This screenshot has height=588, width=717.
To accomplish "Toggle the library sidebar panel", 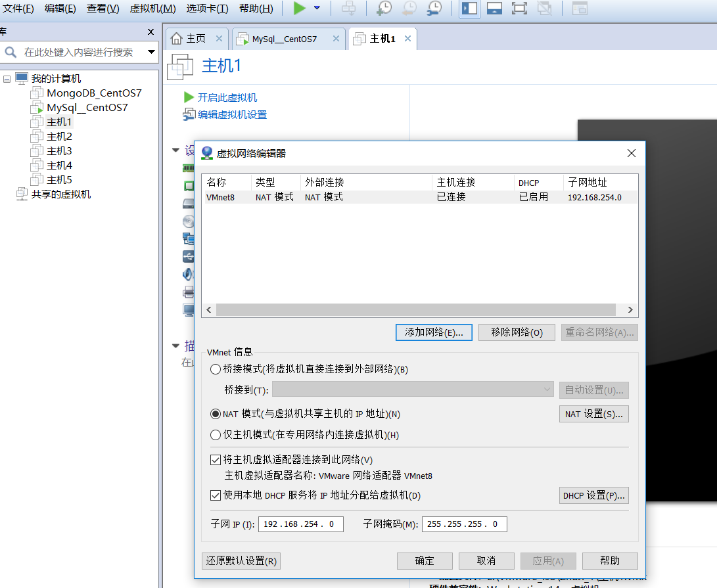I will (x=469, y=9).
